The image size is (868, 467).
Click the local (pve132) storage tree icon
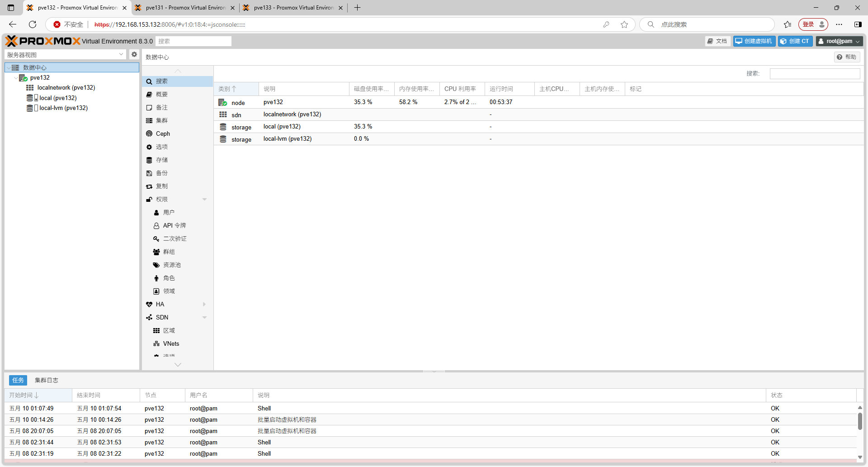(x=32, y=98)
